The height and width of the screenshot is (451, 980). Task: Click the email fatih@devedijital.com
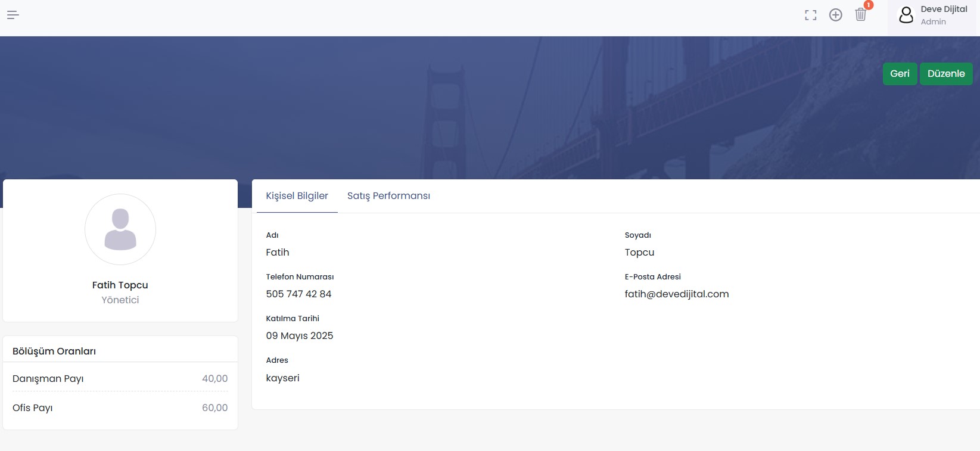pos(676,294)
